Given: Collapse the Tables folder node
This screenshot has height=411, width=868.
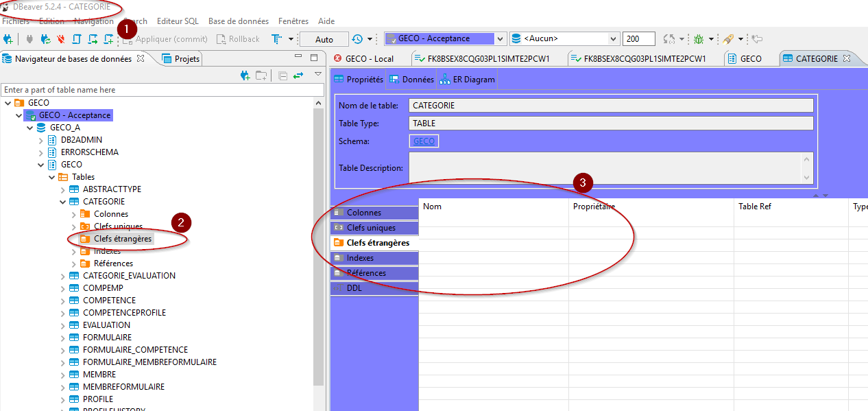Looking at the screenshot, I should 51,177.
